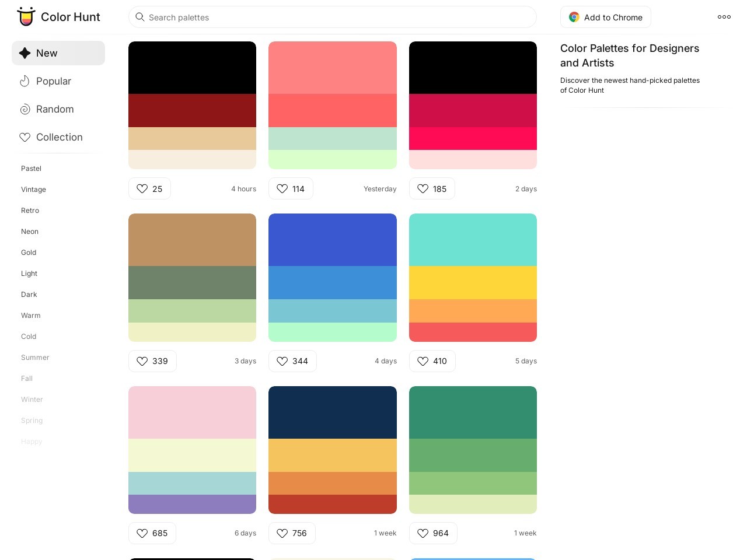Like the palette with 339 likes
747x560 pixels.
[152, 361]
